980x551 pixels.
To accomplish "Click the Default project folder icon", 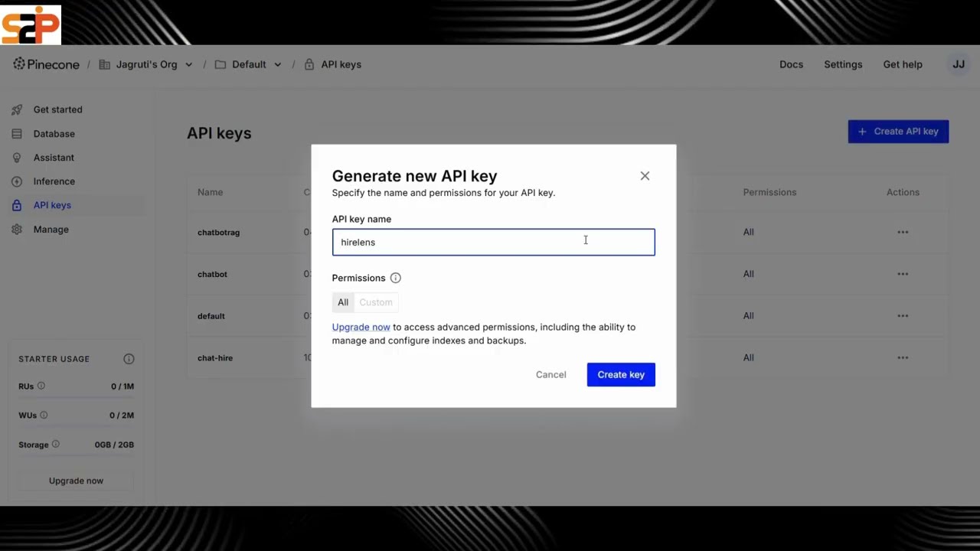I will (x=220, y=64).
